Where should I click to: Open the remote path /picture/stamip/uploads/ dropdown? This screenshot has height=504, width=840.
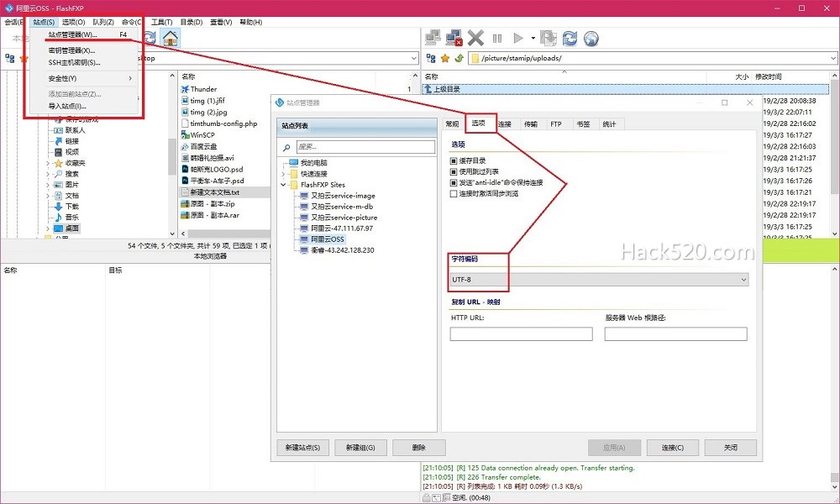click(x=833, y=58)
